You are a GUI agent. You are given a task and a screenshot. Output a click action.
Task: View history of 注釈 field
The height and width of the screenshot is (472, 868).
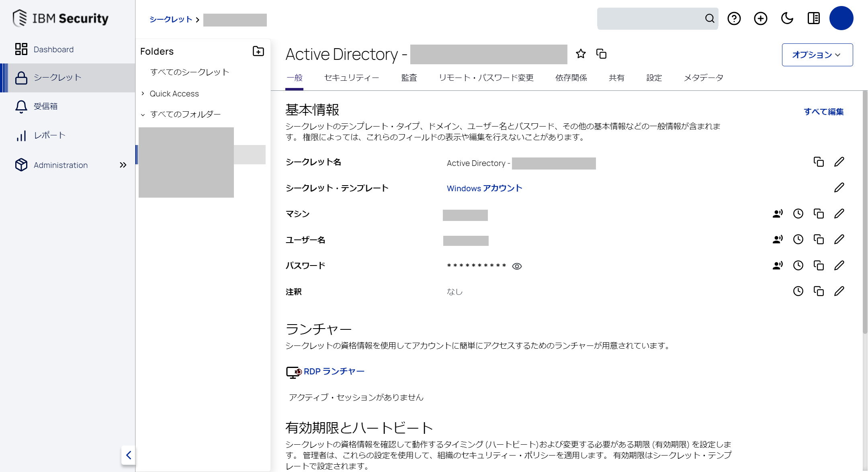click(798, 291)
